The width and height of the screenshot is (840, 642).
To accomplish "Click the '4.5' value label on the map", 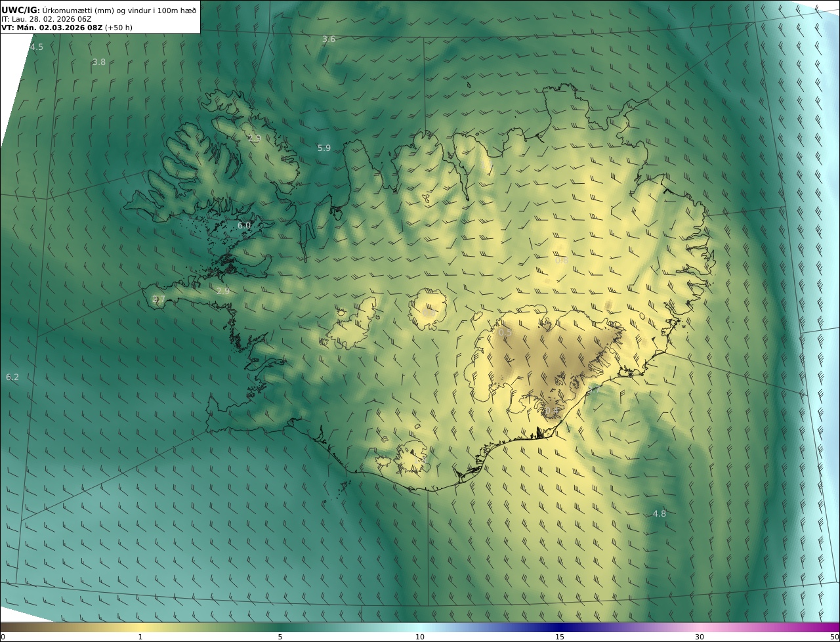I will click(37, 47).
